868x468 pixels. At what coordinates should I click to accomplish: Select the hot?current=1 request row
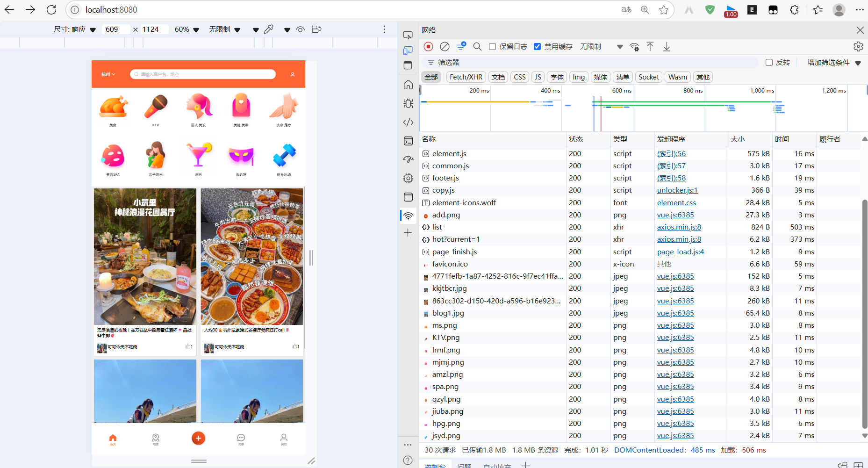(639, 239)
